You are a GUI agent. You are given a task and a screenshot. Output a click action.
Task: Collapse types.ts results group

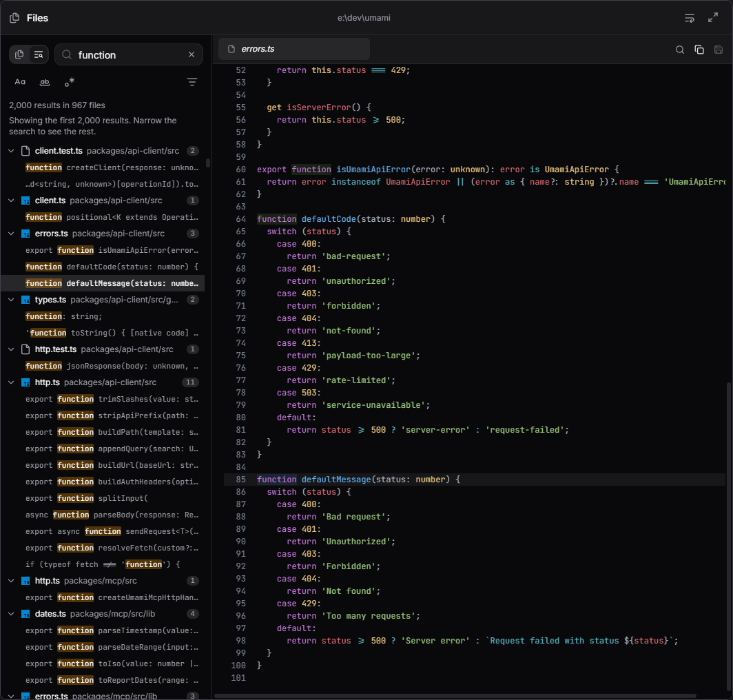click(x=11, y=299)
